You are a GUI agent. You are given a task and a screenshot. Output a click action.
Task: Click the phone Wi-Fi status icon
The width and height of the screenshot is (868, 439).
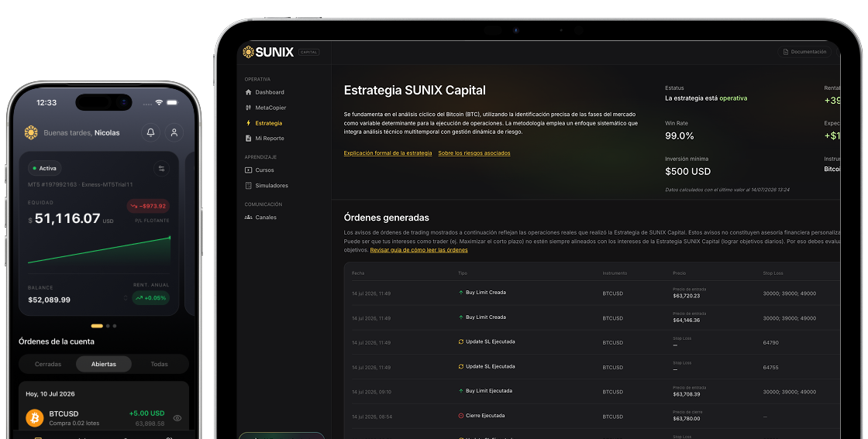click(x=159, y=103)
